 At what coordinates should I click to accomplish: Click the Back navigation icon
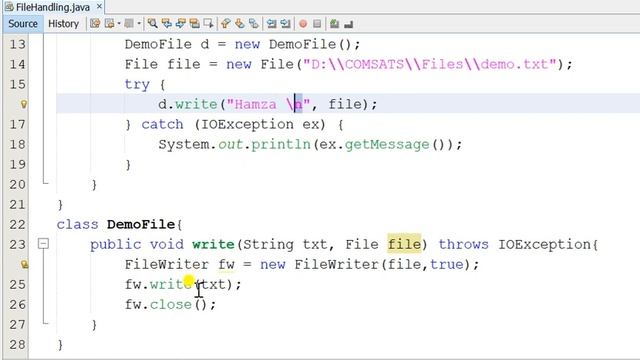coord(109,24)
